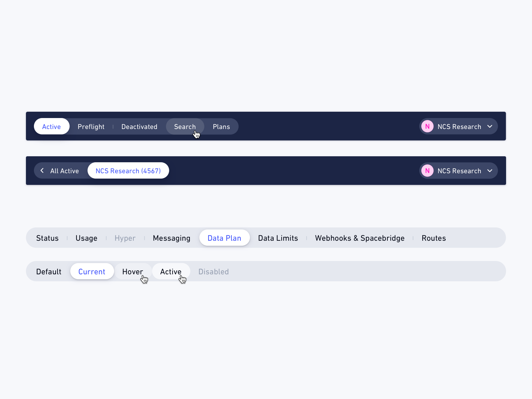The width and height of the screenshot is (532, 399).
Task: Go to the Plans tab
Action: [221, 127]
